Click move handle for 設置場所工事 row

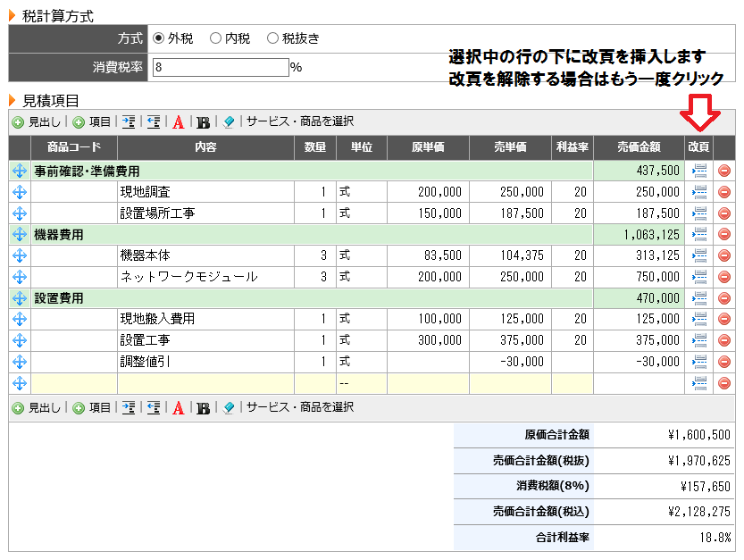point(20,213)
